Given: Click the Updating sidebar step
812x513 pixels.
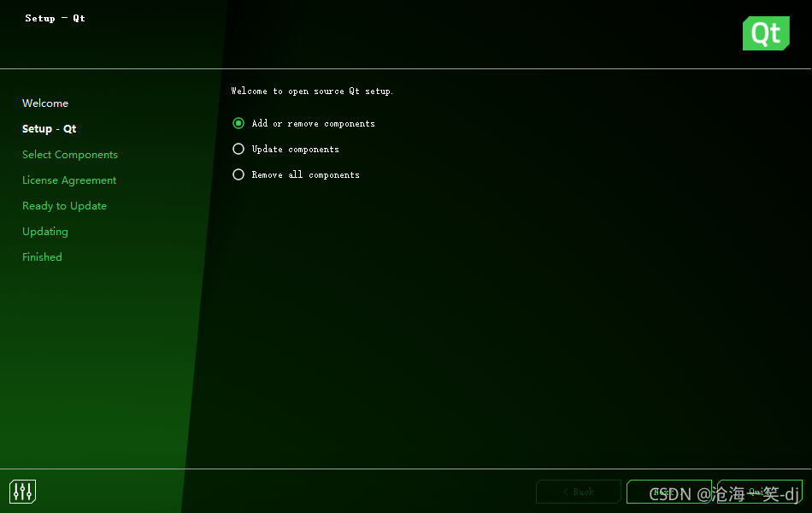Looking at the screenshot, I should tap(45, 232).
